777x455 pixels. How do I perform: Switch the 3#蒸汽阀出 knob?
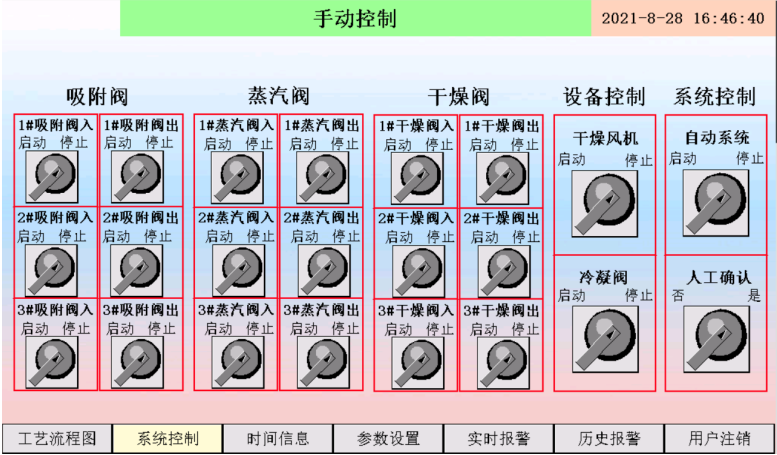pos(323,362)
